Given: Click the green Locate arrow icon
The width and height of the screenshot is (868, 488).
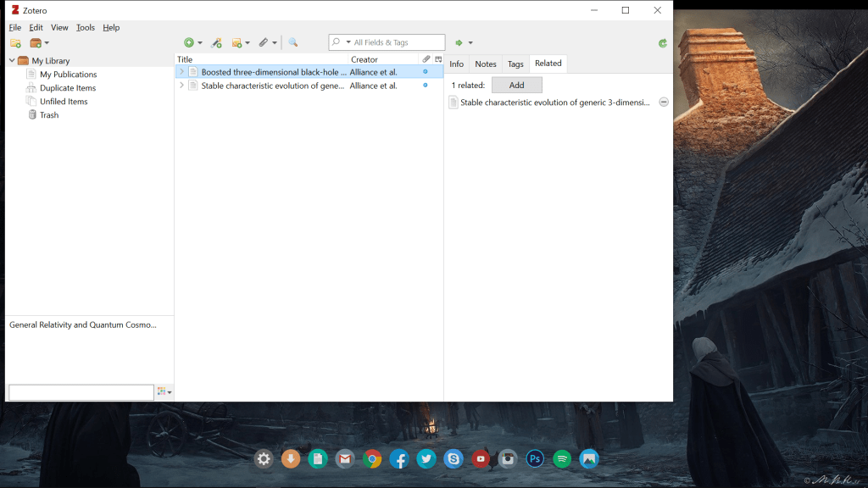Looking at the screenshot, I should click(x=459, y=42).
